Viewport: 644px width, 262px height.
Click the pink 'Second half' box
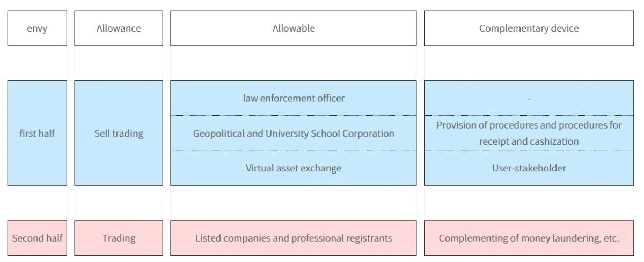37,238
